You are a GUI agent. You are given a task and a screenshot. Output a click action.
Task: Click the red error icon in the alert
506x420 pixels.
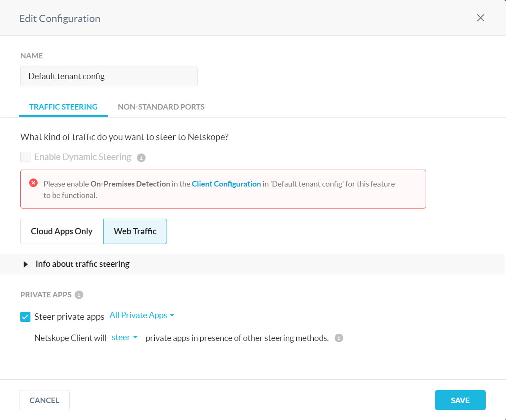click(x=33, y=183)
